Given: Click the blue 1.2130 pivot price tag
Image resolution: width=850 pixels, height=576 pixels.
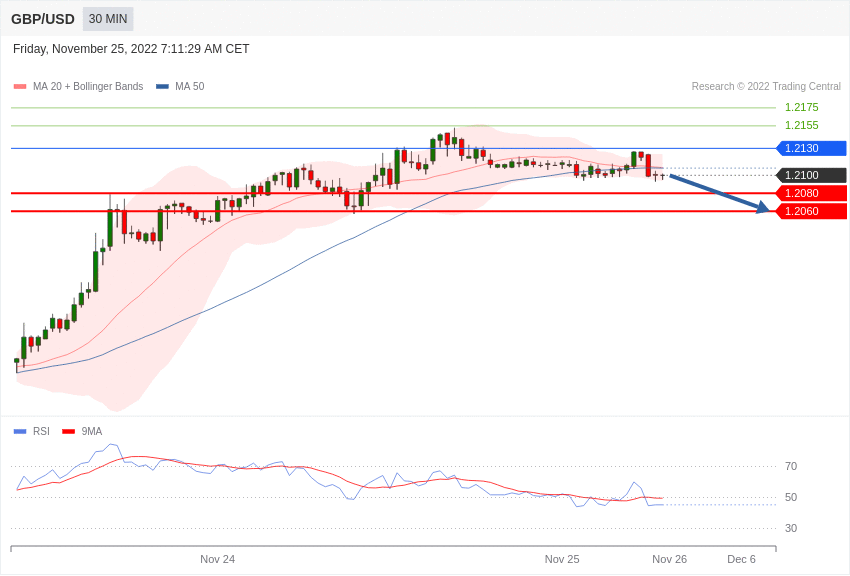Looking at the screenshot, I should pos(812,148).
